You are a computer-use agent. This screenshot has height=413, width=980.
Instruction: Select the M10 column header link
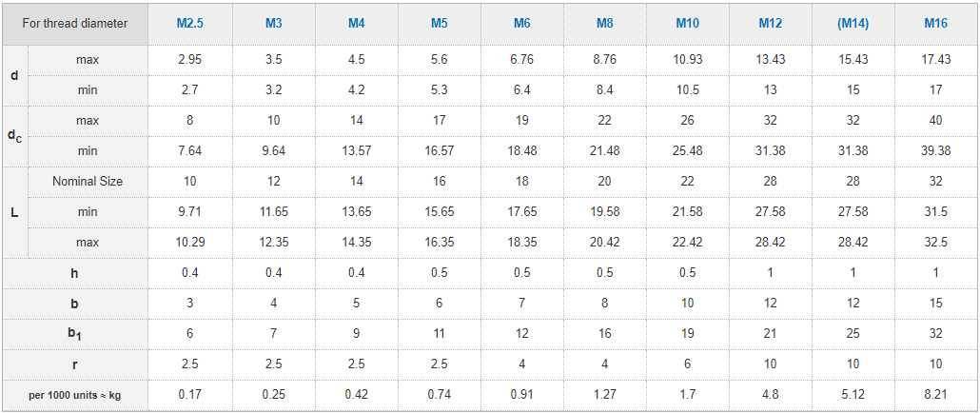pyautogui.click(x=687, y=24)
